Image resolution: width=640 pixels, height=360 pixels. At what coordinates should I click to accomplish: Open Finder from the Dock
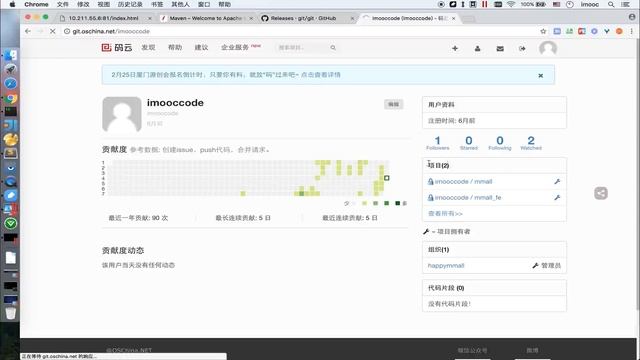[11, 55]
